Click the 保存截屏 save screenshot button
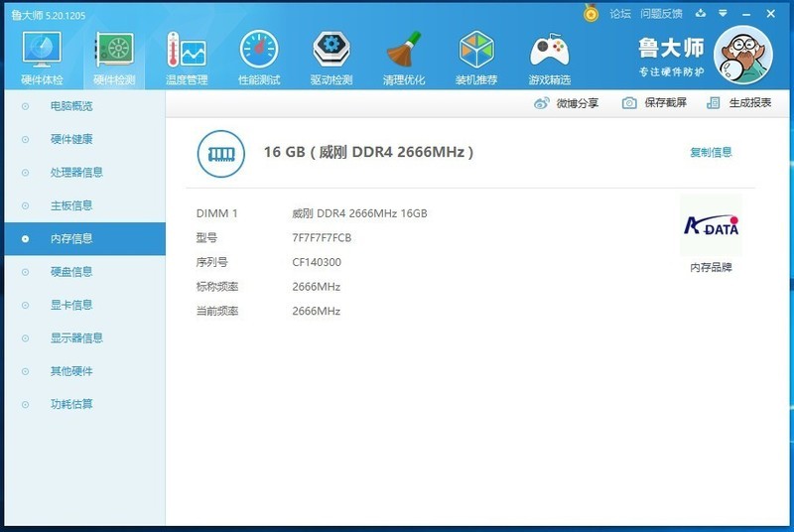794x532 pixels. point(654,103)
